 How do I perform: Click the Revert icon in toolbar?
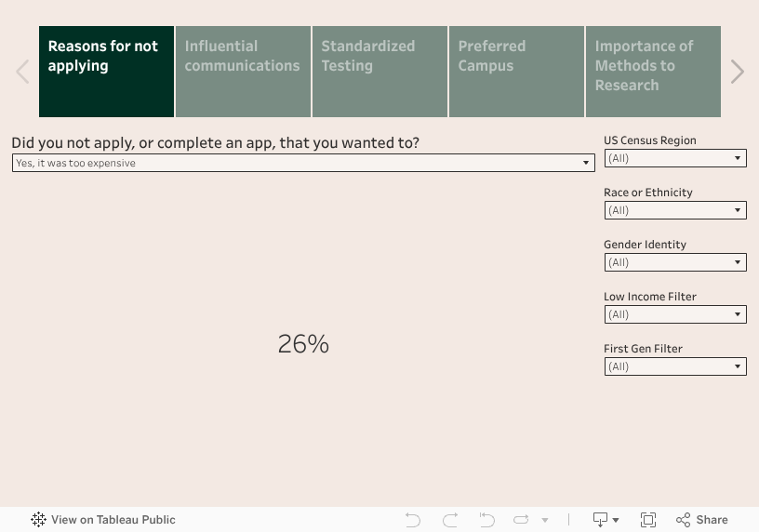pyautogui.click(x=486, y=520)
